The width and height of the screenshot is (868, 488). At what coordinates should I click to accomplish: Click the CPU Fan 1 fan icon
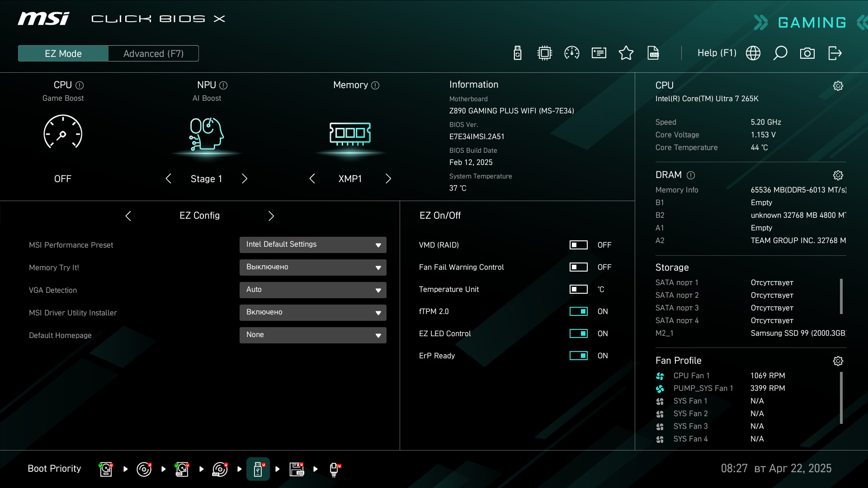tap(660, 376)
